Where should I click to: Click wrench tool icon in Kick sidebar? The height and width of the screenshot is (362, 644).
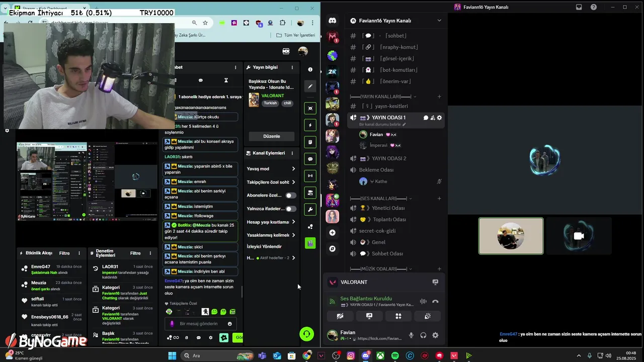tap(310, 210)
